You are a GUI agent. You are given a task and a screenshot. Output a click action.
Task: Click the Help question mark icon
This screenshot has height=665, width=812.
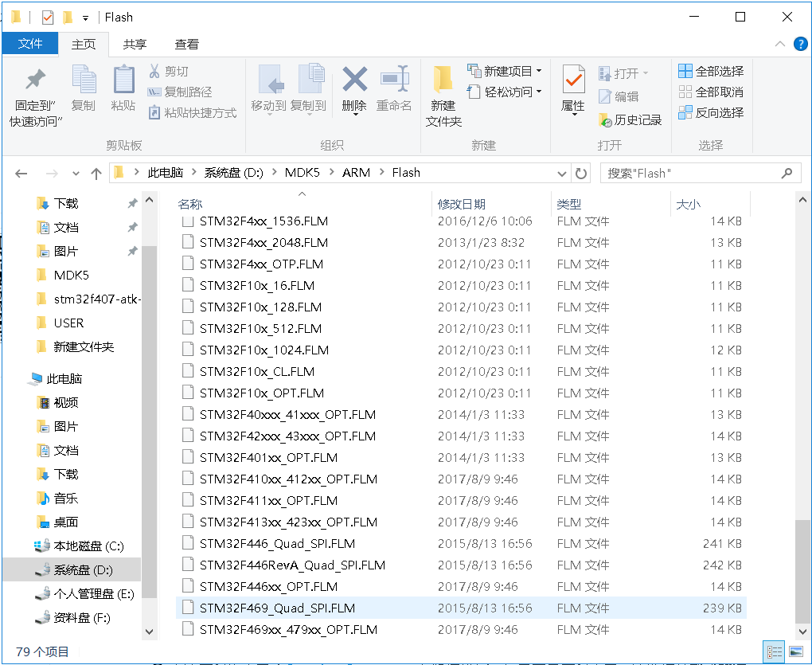pyautogui.click(x=801, y=44)
